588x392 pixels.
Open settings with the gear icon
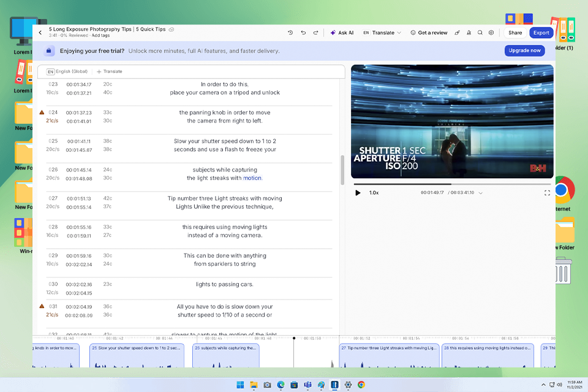pyautogui.click(x=491, y=33)
